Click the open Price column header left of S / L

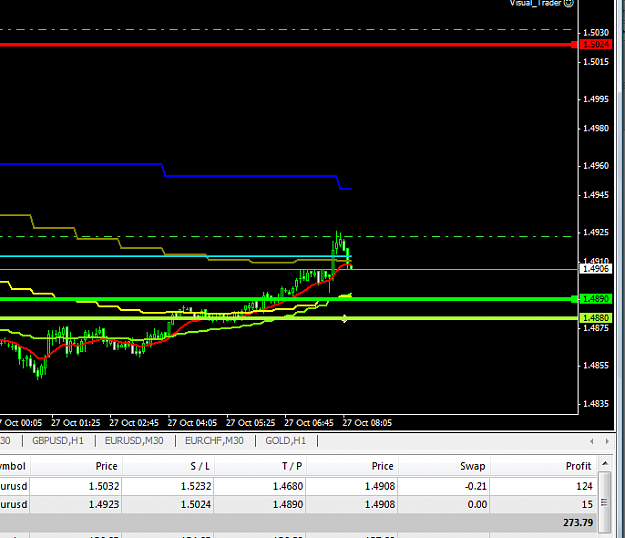coord(77,466)
